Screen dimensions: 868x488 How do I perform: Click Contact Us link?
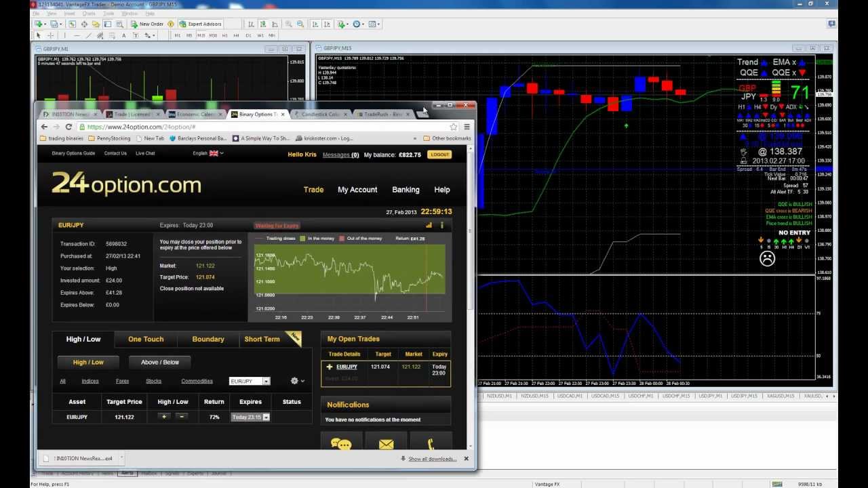(x=115, y=153)
